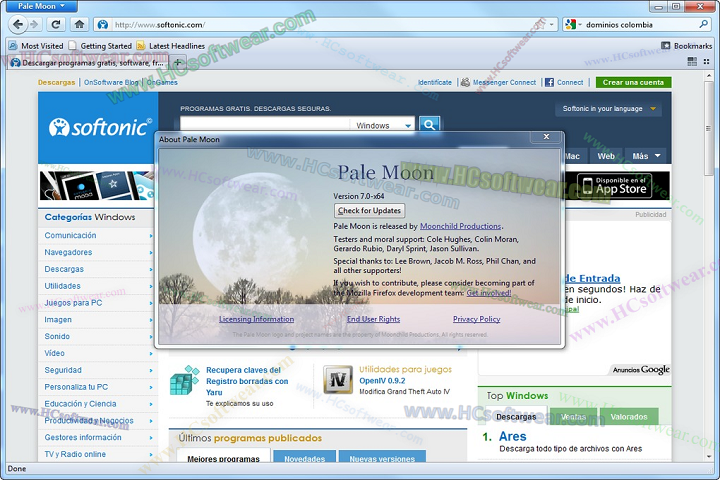Switch to the Valorados tab
720x480 pixels.
pos(629,416)
